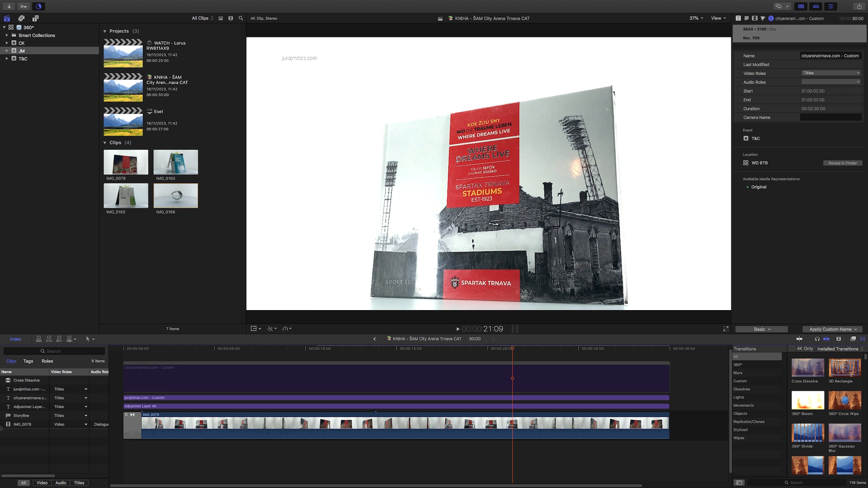Viewport: 868px width, 488px height.
Task: Go back in timeline history
Action: point(374,339)
